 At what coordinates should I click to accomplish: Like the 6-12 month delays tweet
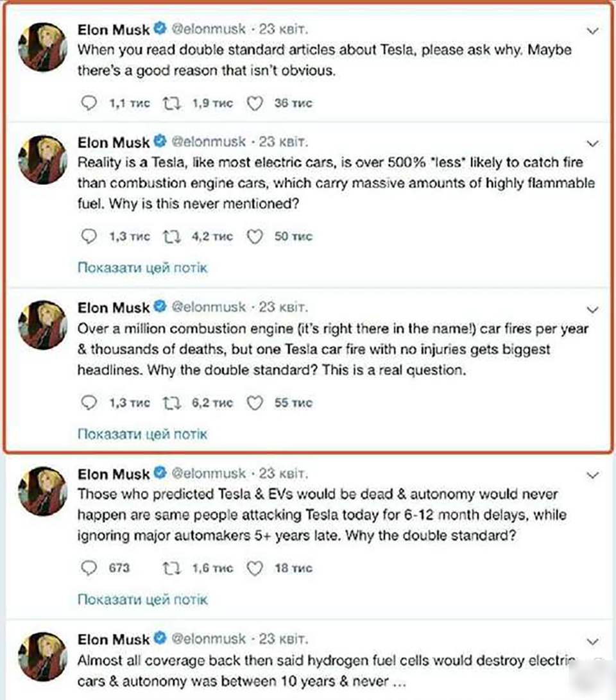click(255, 568)
